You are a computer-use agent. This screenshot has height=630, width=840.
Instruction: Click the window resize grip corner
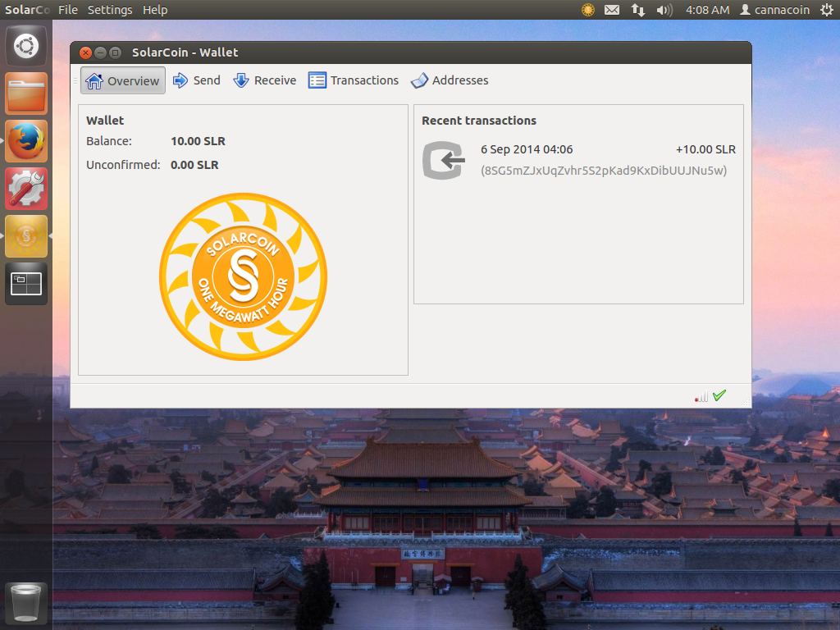click(746, 402)
